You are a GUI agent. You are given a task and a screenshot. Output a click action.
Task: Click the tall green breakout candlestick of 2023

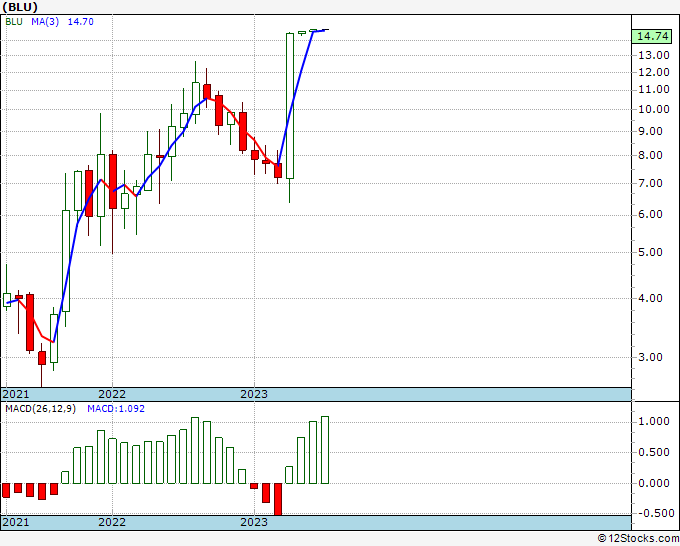(290, 106)
